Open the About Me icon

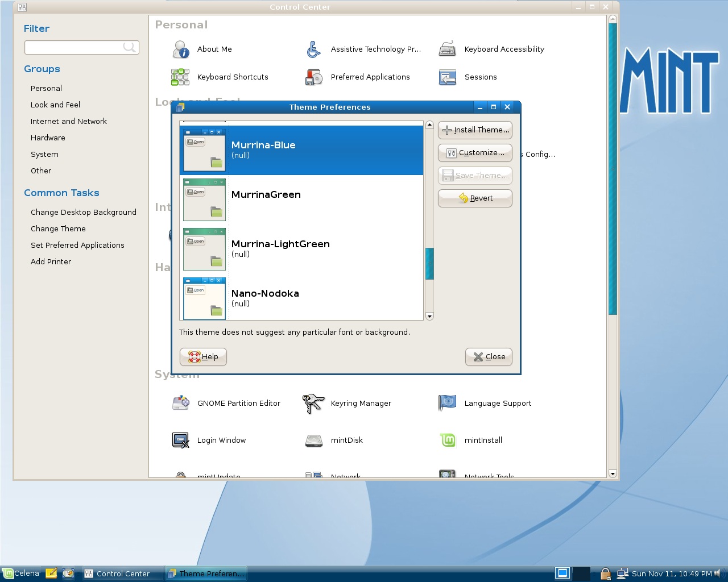tap(181, 49)
